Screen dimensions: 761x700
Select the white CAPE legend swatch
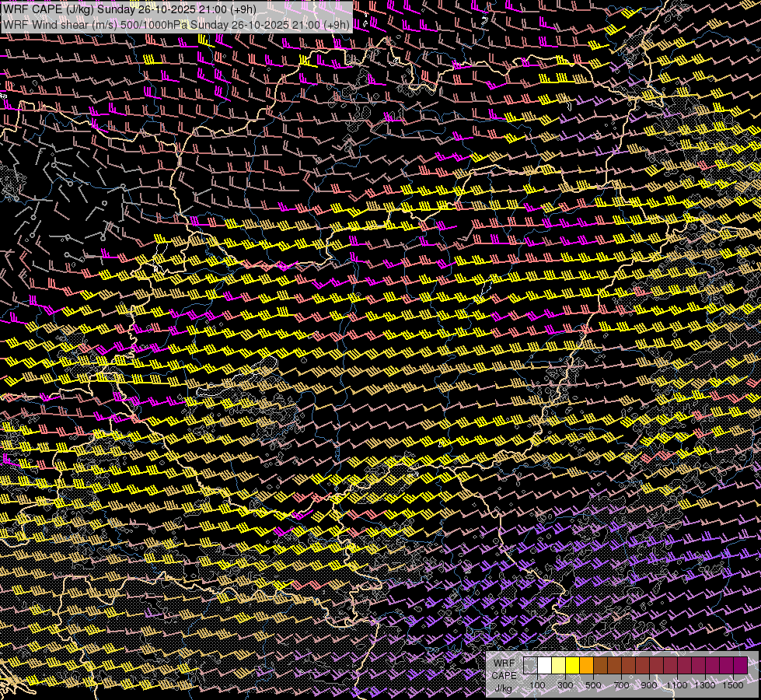(545, 666)
